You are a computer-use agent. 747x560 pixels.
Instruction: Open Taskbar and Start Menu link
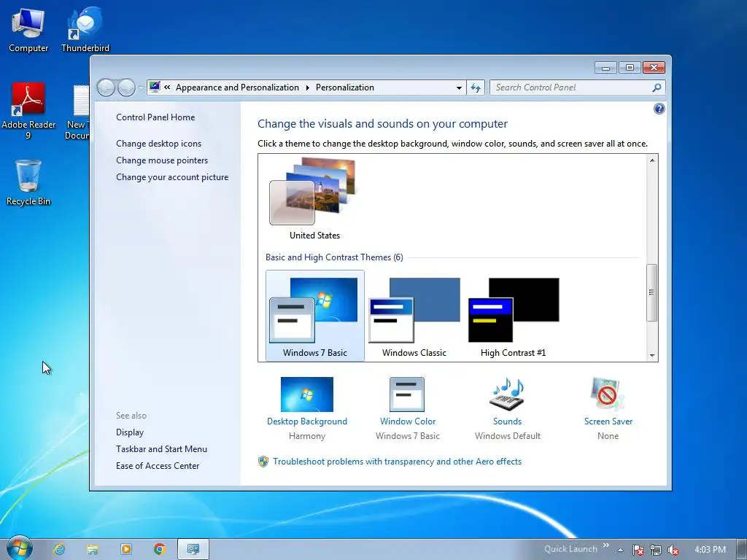tap(161, 449)
